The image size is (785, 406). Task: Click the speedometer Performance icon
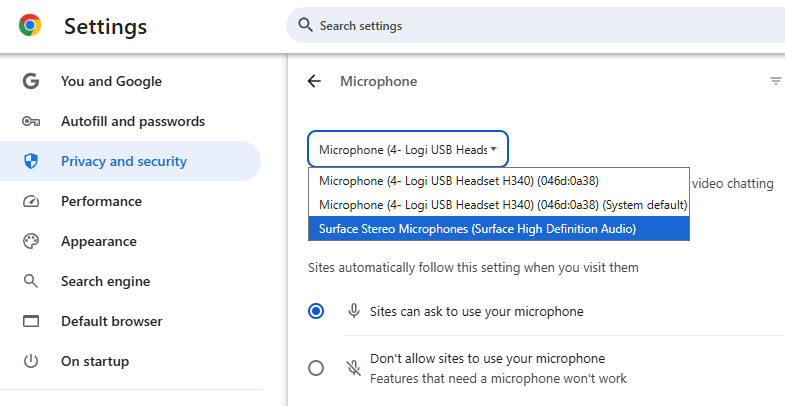pyautogui.click(x=31, y=201)
